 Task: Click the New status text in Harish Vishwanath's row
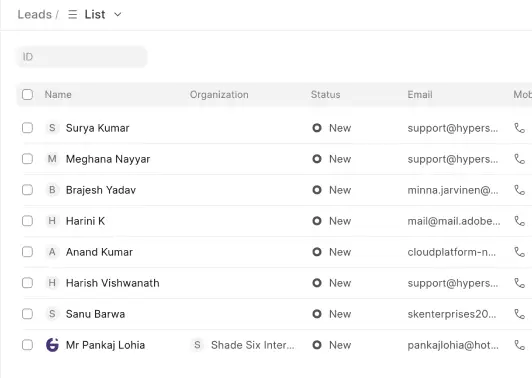click(340, 283)
